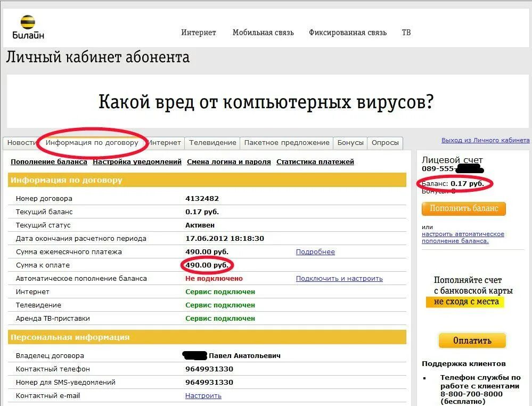Open Статистика платежей link
Viewport: 532px width, 406px height.
315,162
